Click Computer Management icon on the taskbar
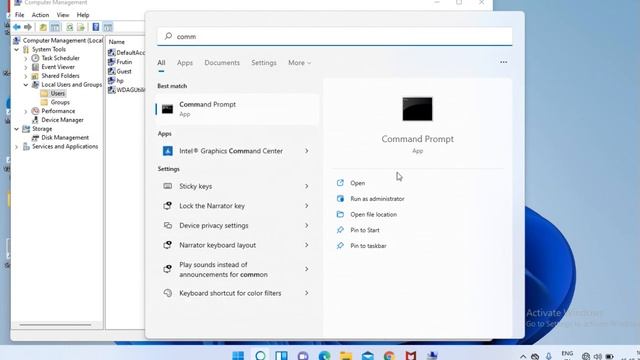The height and width of the screenshot is (360, 640). point(432,356)
